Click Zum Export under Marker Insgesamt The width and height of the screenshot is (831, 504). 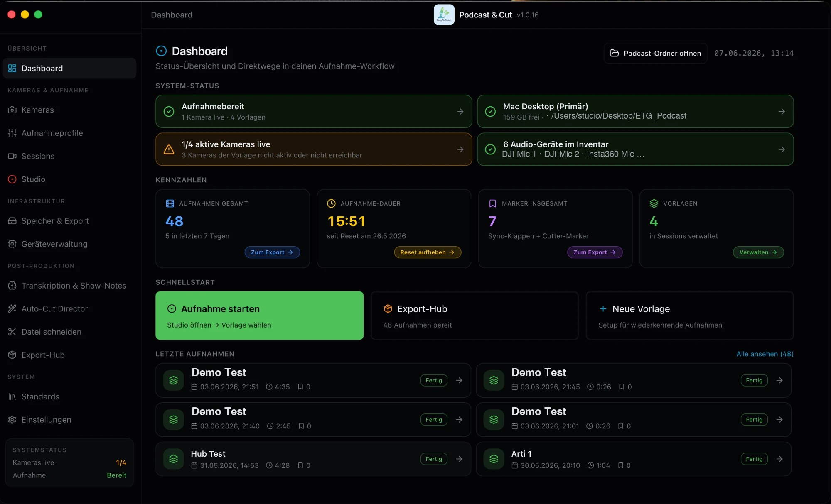(x=595, y=252)
